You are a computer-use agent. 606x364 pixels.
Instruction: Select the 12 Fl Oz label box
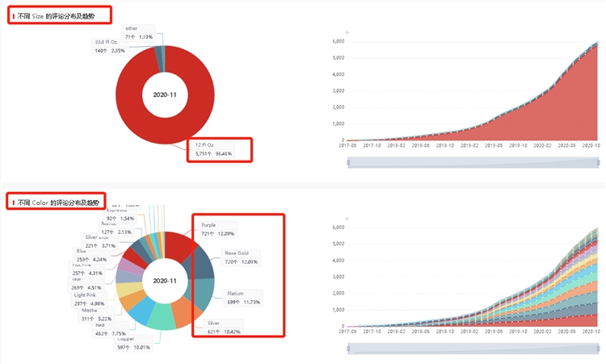(220, 149)
